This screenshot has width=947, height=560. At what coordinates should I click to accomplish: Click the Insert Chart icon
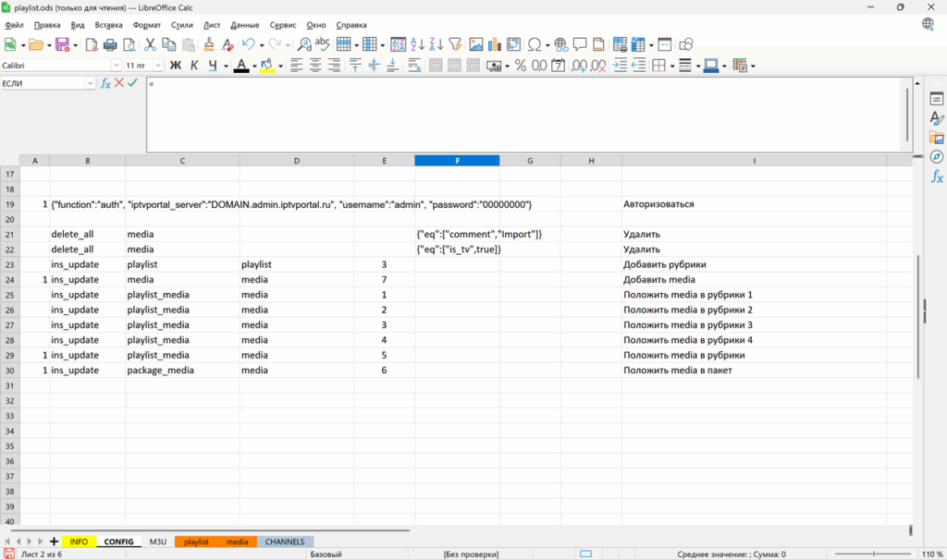pos(495,44)
